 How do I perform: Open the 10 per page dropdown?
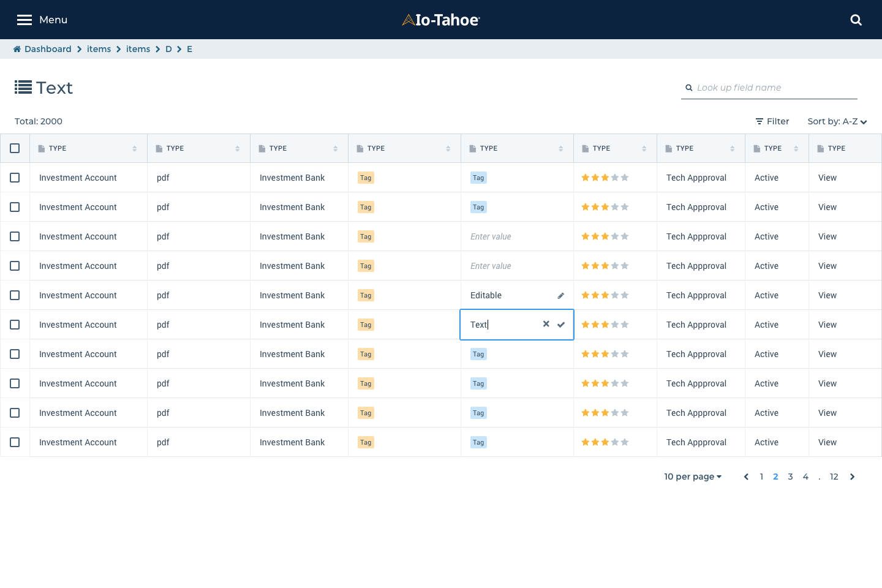tap(693, 477)
